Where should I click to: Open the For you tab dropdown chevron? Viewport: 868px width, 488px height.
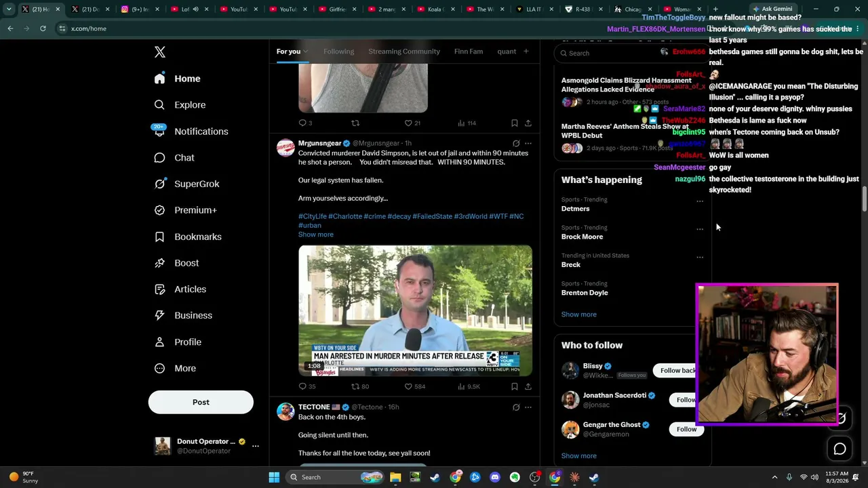pyautogui.click(x=306, y=52)
